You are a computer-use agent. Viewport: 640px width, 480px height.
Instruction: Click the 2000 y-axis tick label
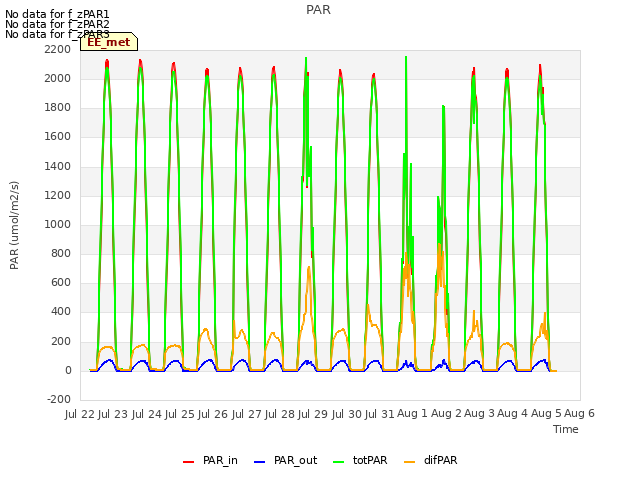[58, 78]
